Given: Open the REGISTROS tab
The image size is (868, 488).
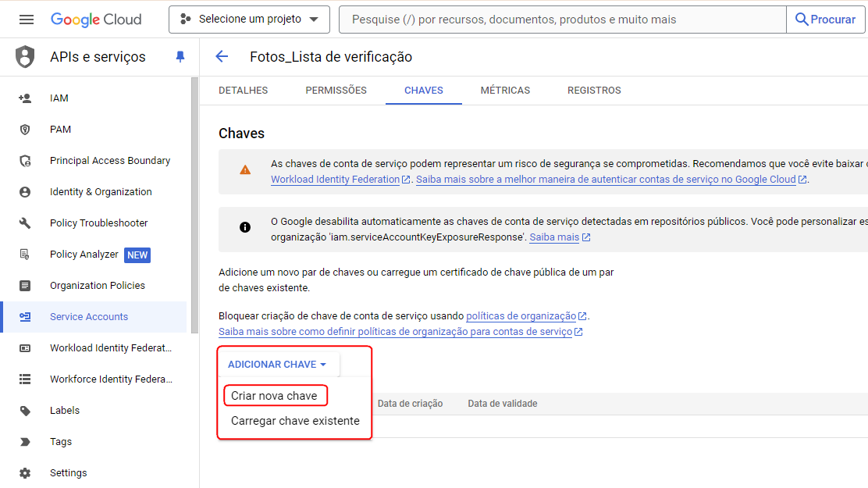Looking at the screenshot, I should (x=594, y=91).
